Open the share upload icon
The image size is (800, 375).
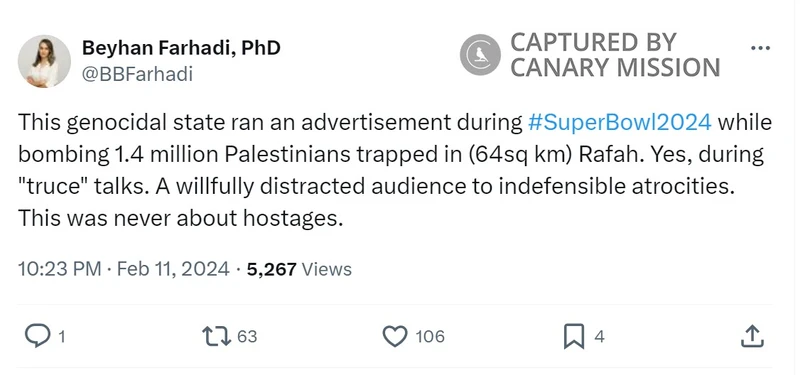click(x=753, y=337)
